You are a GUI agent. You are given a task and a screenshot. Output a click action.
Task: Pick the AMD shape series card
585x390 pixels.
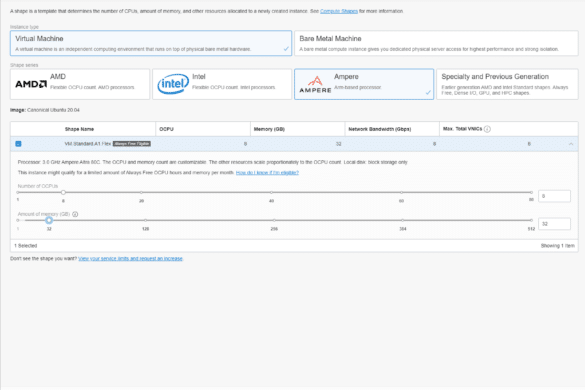(80, 84)
